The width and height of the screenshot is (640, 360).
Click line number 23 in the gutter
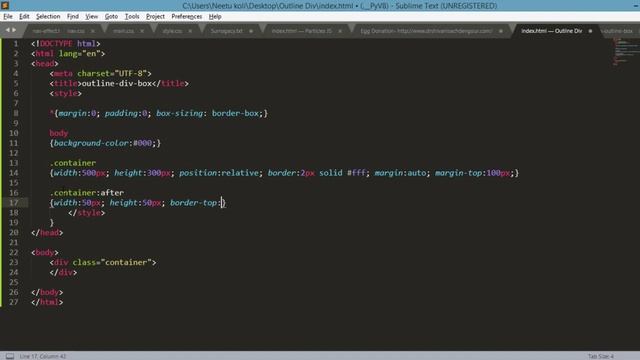click(13, 262)
